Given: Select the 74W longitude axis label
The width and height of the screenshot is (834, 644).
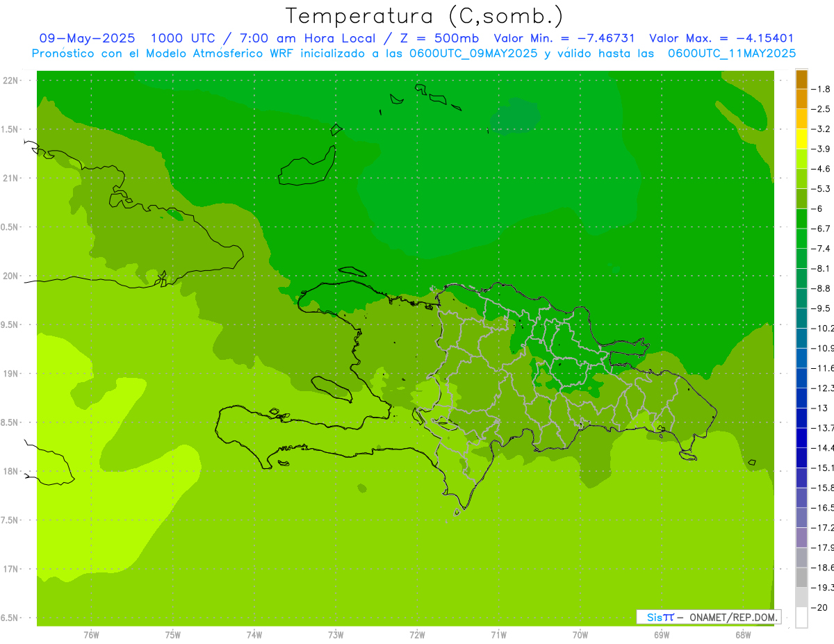Looking at the screenshot, I should (x=254, y=635).
